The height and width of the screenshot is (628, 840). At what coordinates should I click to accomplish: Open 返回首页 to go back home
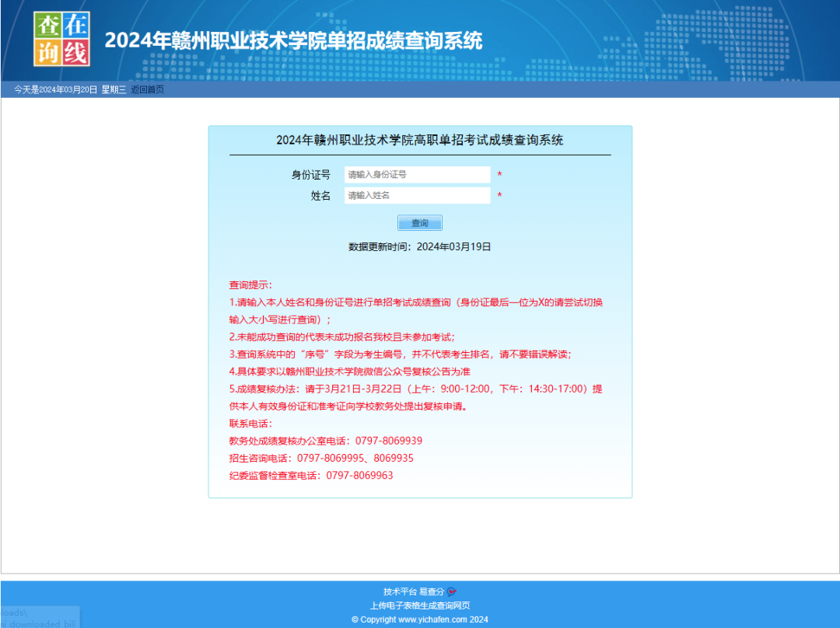[149, 89]
